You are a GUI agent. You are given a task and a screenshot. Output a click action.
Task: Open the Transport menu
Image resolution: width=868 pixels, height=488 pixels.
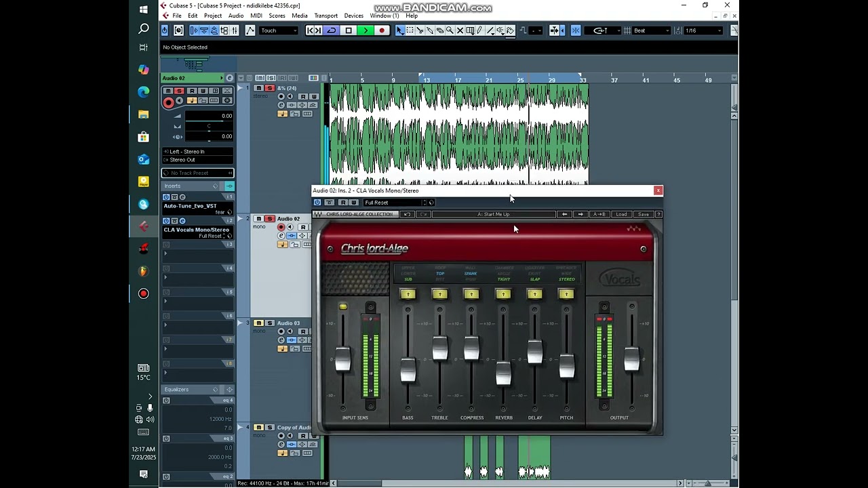326,16
